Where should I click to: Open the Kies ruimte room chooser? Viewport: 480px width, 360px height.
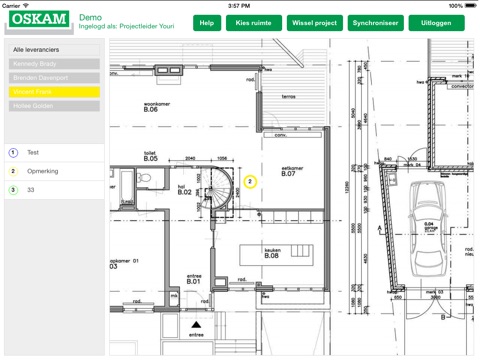click(254, 23)
